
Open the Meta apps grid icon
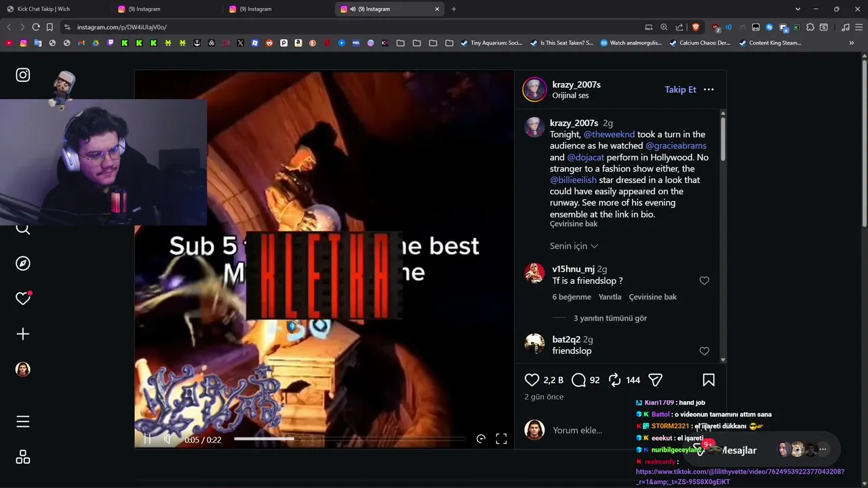point(23,457)
